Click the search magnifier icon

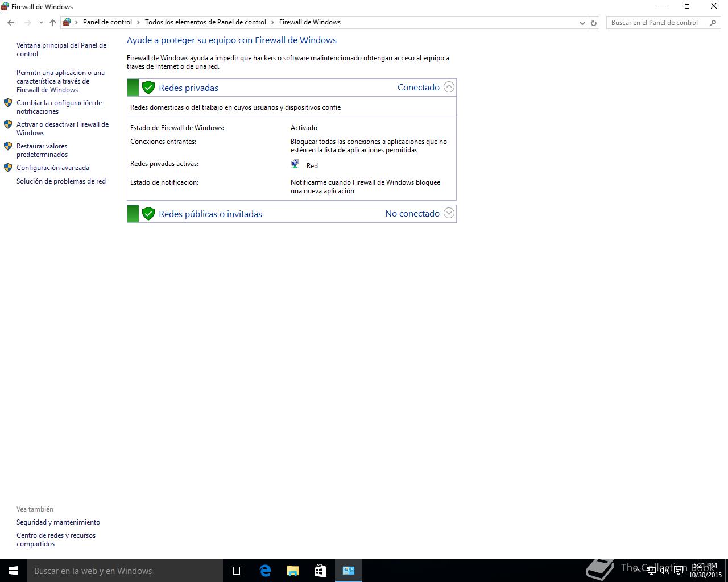click(x=713, y=23)
